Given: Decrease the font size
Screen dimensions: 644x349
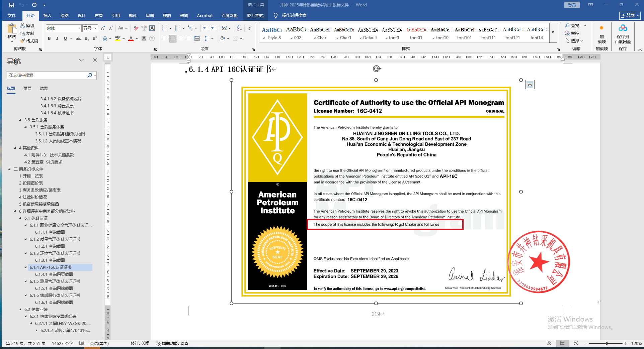Looking at the screenshot, I should coord(111,28).
